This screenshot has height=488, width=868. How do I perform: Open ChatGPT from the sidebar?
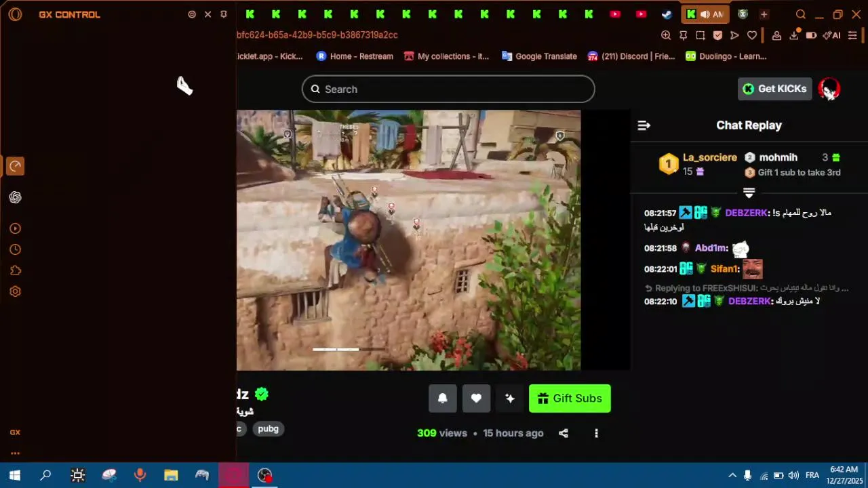pyautogui.click(x=15, y=197)
